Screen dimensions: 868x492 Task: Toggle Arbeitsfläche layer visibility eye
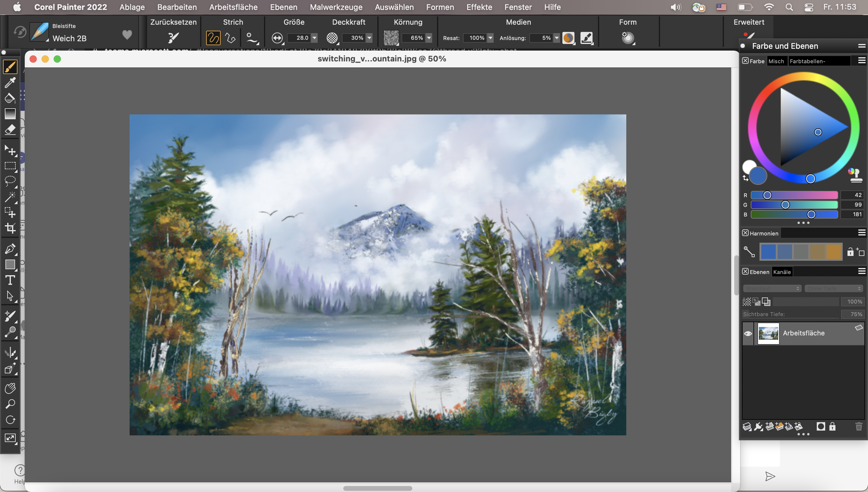tap(748, 334)
